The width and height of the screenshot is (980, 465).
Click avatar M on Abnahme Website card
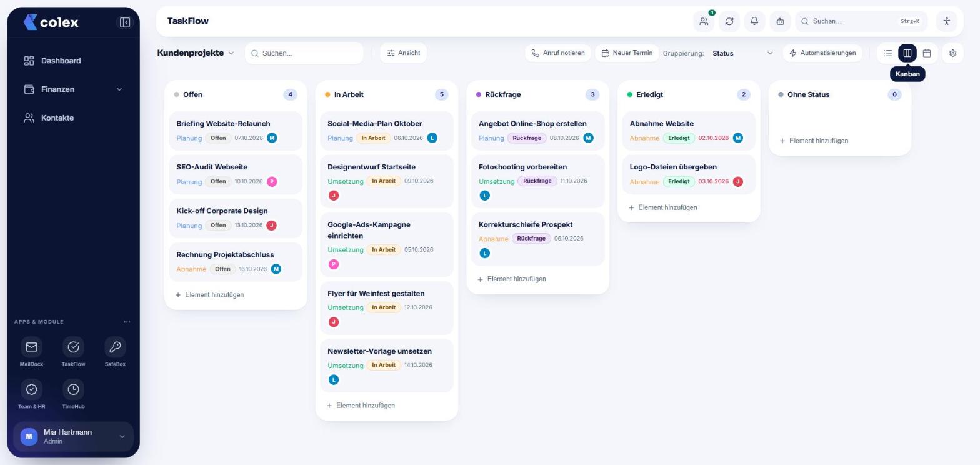coord(738,138)
